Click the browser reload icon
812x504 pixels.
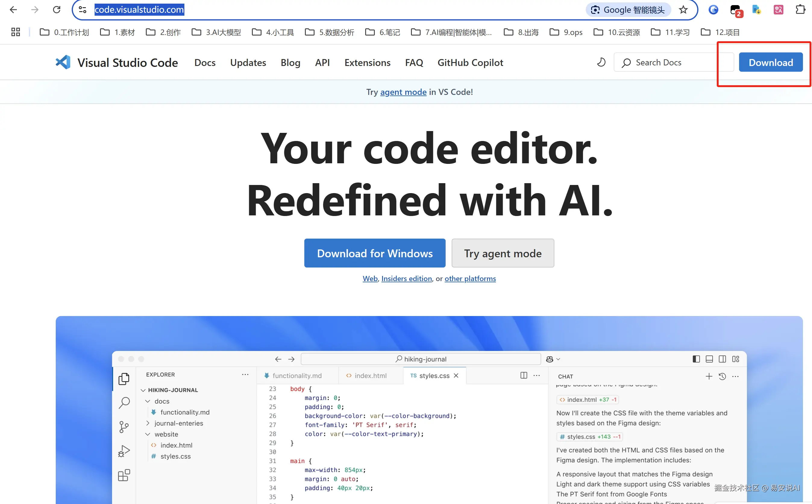point(57,10)
